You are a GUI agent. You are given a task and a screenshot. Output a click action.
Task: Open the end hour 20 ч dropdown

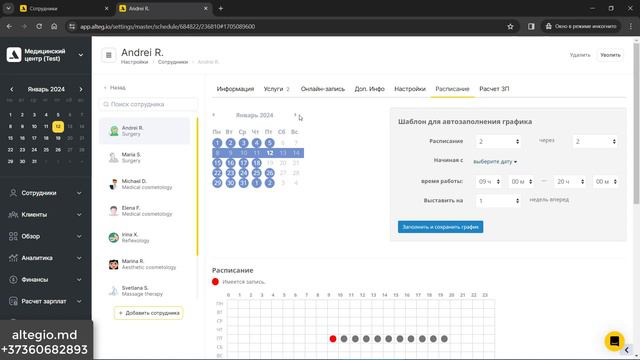pos(570,182)
